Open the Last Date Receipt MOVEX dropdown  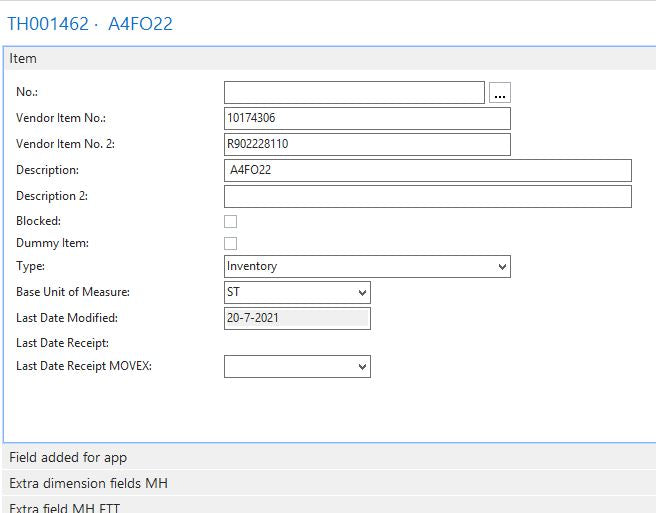pos(297,366)
